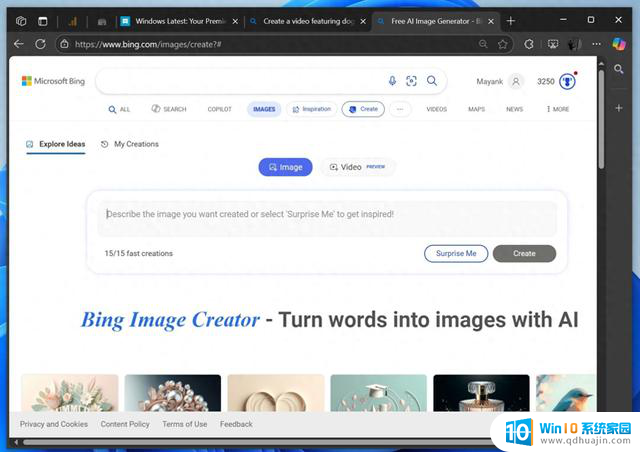Click the gray Create button
This screenshot has width=640, height=452.
click(524, 254)
